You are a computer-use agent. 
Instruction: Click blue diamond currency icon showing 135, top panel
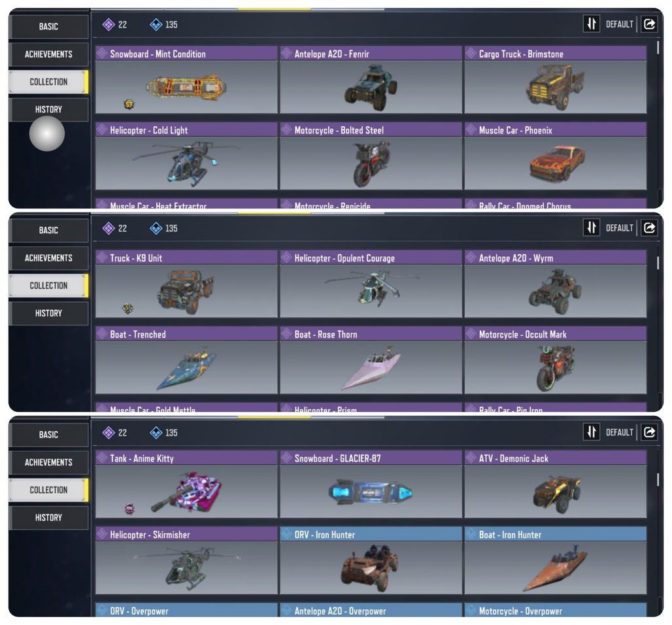(156, 24)
